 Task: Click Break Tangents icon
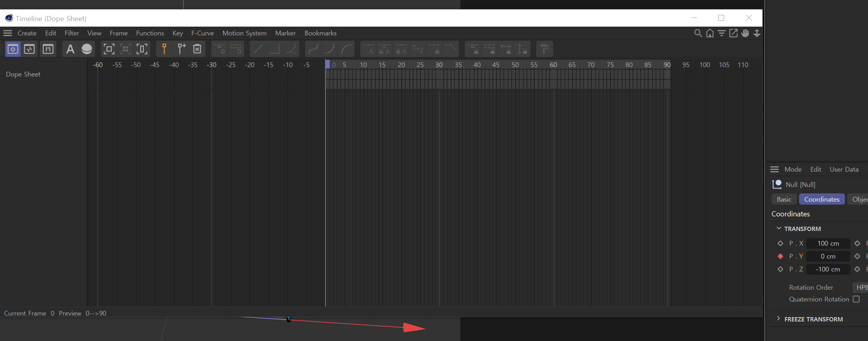(x=451, y=49)
